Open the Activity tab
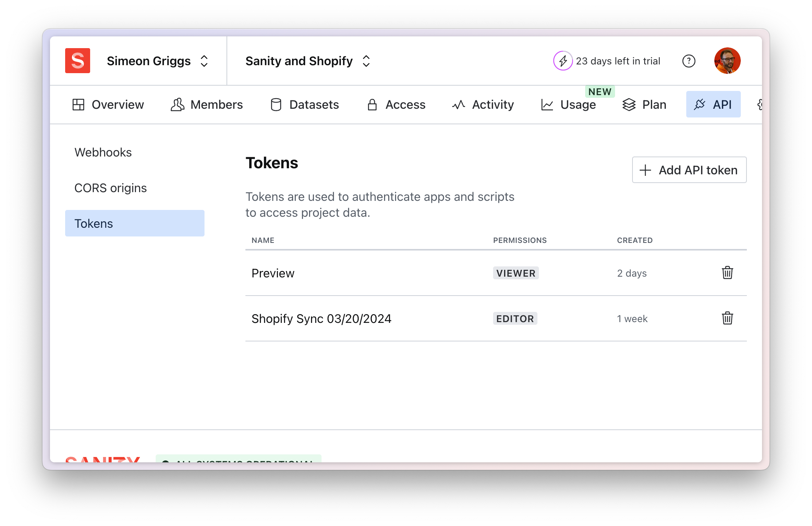Image resolution: width=812 pixels, height=526 pixels. (483, 105)
